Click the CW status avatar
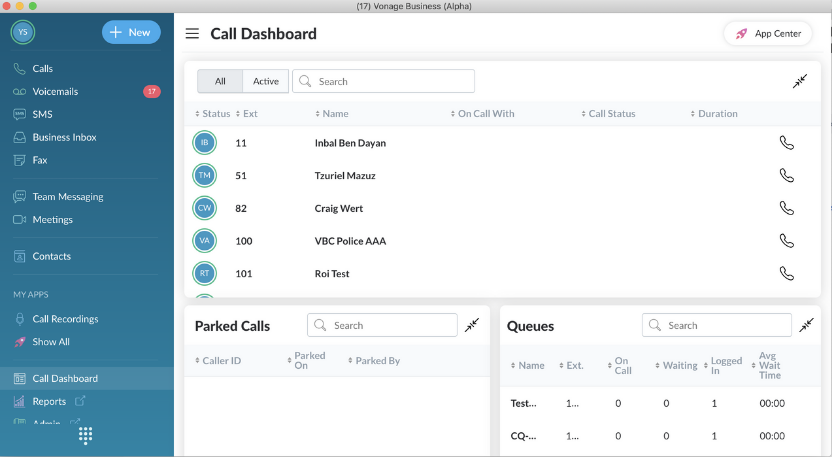 click(204, 208)
